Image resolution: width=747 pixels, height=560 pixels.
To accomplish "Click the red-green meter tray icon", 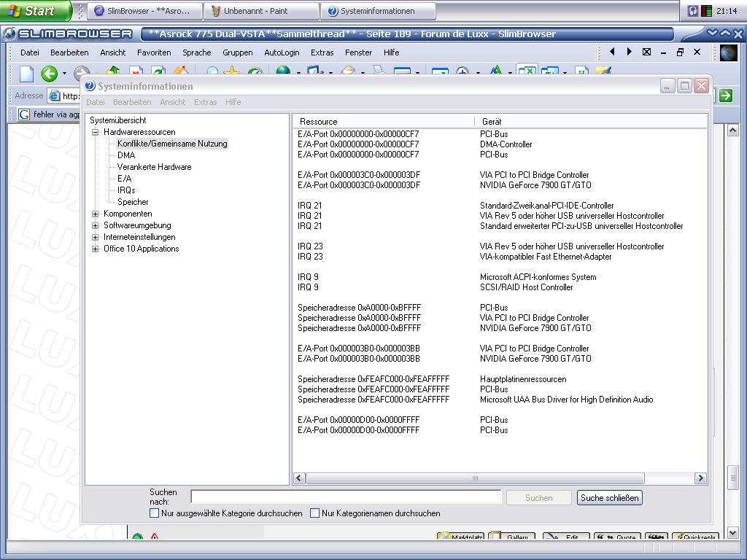I will 706,11.
